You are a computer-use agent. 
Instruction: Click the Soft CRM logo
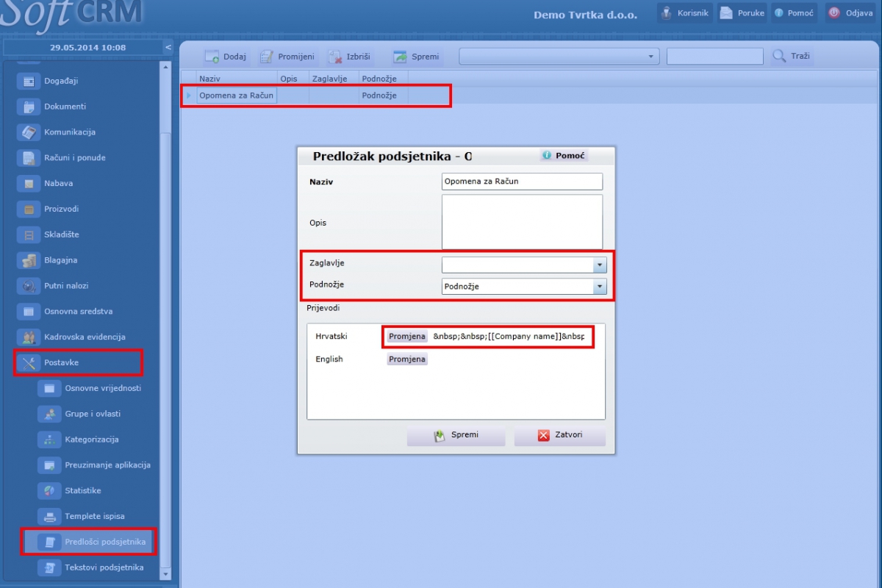pyautogui.click(x=73, y=15)
